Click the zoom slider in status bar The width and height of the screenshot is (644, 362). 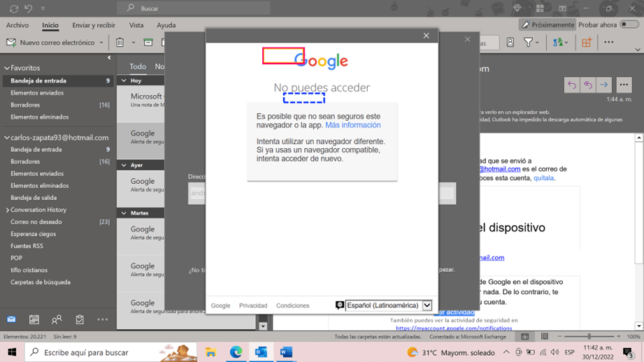(589, 337)
